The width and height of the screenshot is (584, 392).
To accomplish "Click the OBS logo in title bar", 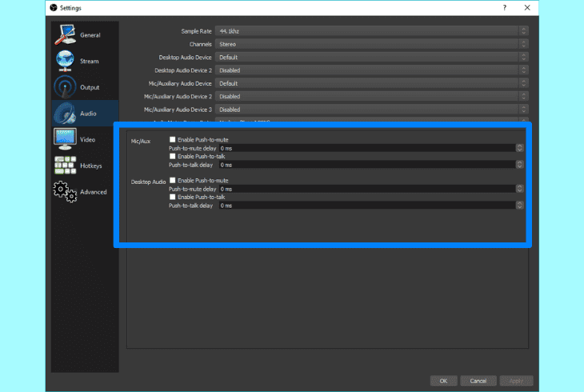I will point(54,7).
